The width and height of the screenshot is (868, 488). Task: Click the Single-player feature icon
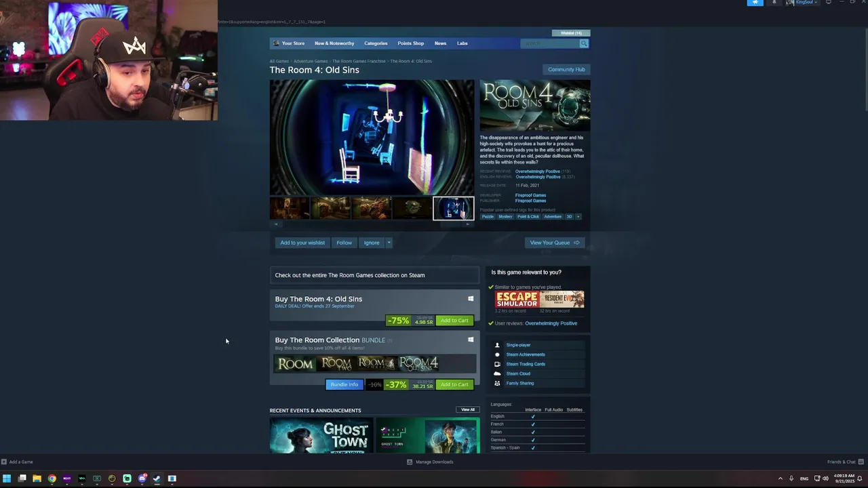(x=497, y=345)
